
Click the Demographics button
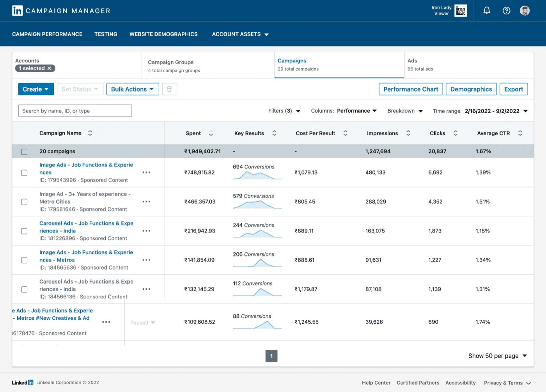[471, 89]
